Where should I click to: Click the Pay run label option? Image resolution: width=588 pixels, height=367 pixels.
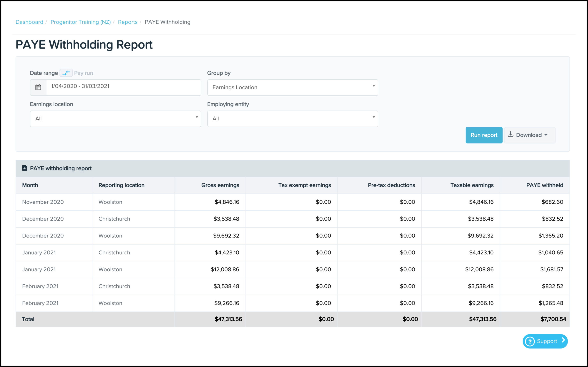click(83, 73)
